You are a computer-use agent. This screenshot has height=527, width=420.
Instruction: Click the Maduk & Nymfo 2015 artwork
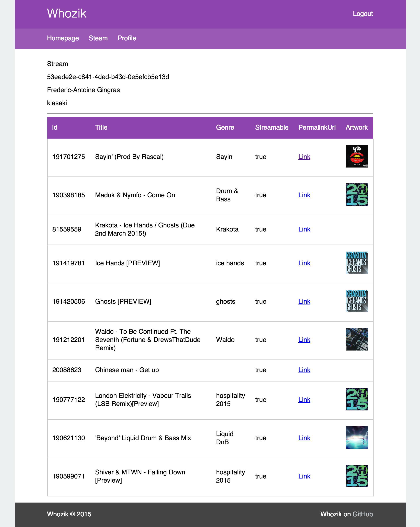click(357, 195)
